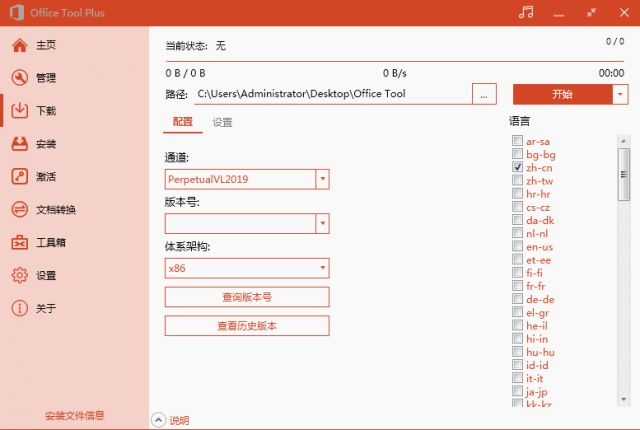The height and width of the screenshot is (430, 640).
Task: Check the hr-hr language checkbox
Action: click(518, 193)
